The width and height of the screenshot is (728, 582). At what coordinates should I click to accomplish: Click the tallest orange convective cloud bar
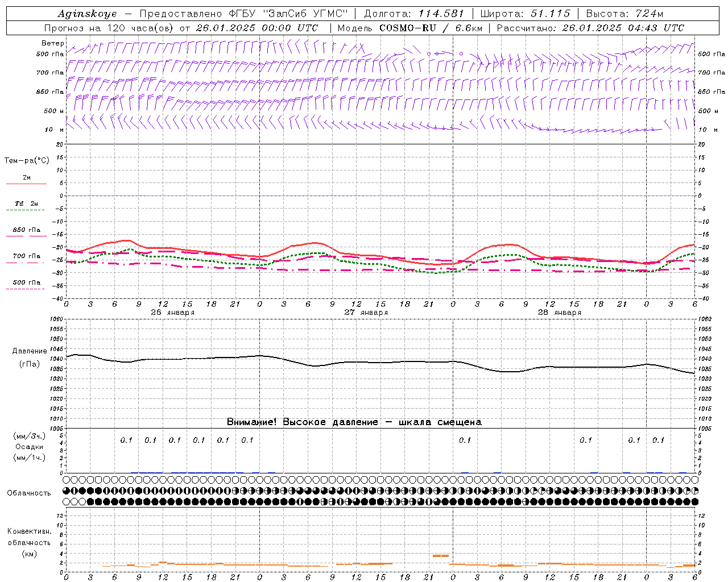click(441, 556)
